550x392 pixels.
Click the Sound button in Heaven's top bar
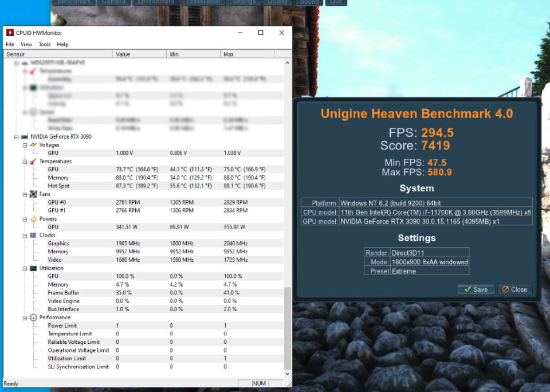click(x=309, y=2)
